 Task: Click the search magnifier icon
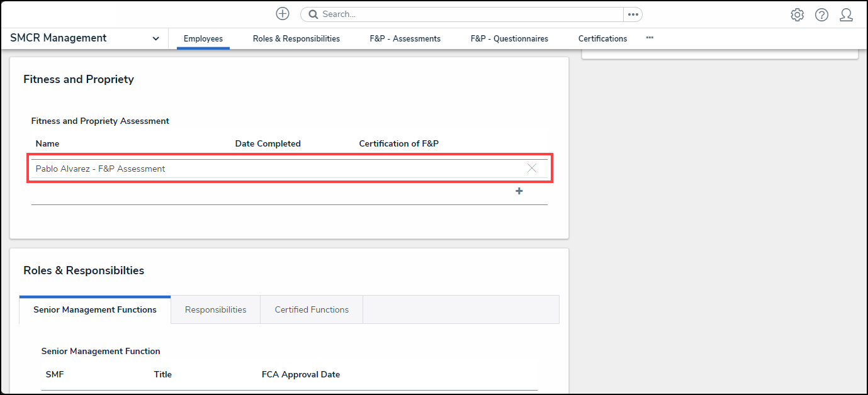pos(313,14)
